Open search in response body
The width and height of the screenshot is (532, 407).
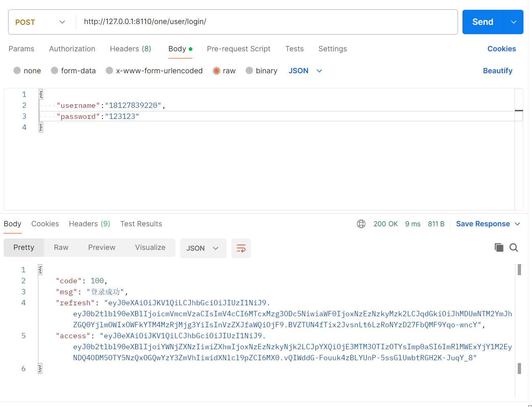[514, 247]
